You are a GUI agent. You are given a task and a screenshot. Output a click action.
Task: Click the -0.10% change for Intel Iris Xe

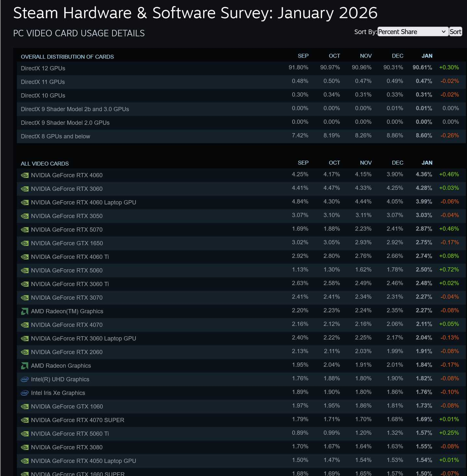(450, 392)
